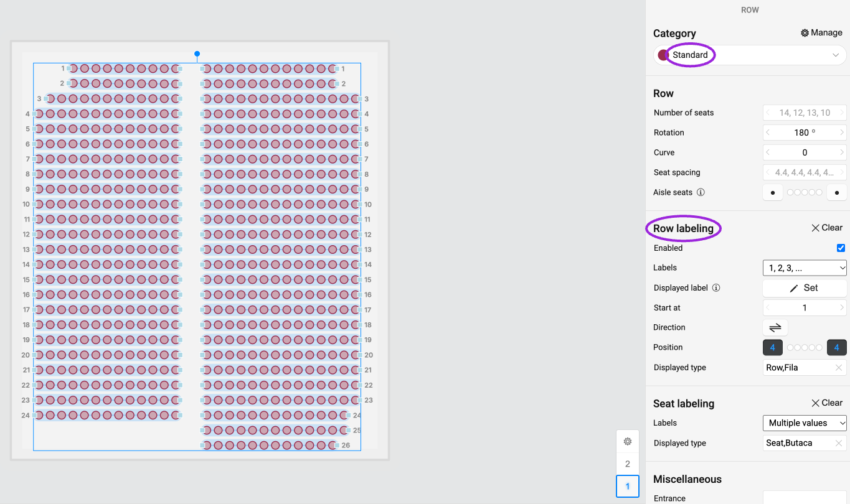
Task: Open row Labels dropdown showing 1, 2, 3
Action: 805,268
